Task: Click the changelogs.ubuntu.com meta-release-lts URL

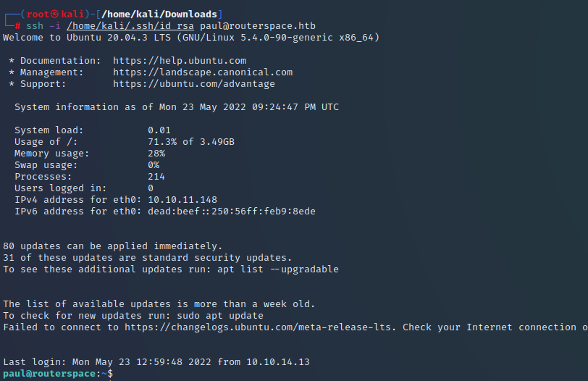Action: (259, 327)
